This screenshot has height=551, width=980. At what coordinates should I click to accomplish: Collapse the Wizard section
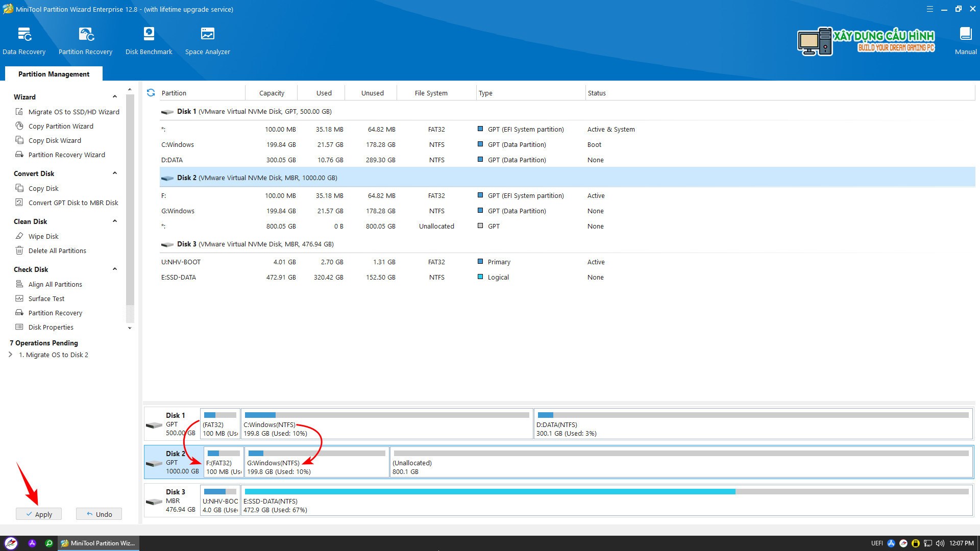click(115, 97)
